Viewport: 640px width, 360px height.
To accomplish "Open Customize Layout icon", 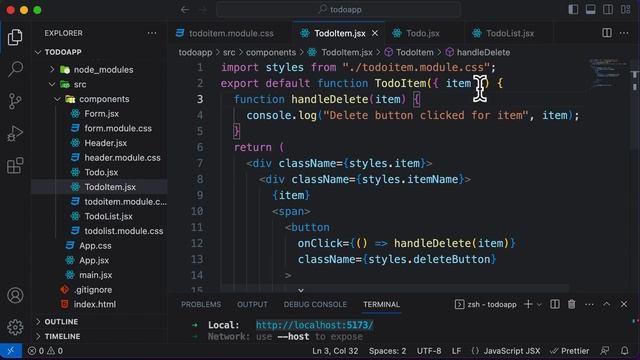I will [626, 9].
